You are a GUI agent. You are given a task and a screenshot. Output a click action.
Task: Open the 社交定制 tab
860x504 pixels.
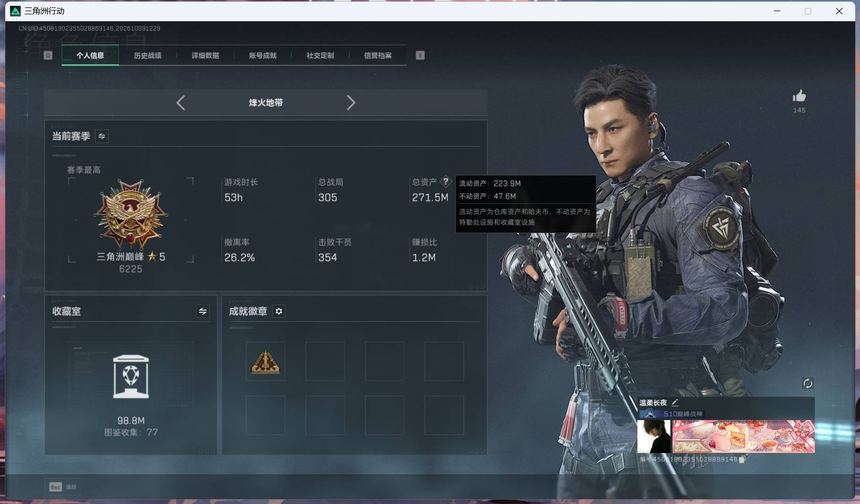click(x=320, y=55)
